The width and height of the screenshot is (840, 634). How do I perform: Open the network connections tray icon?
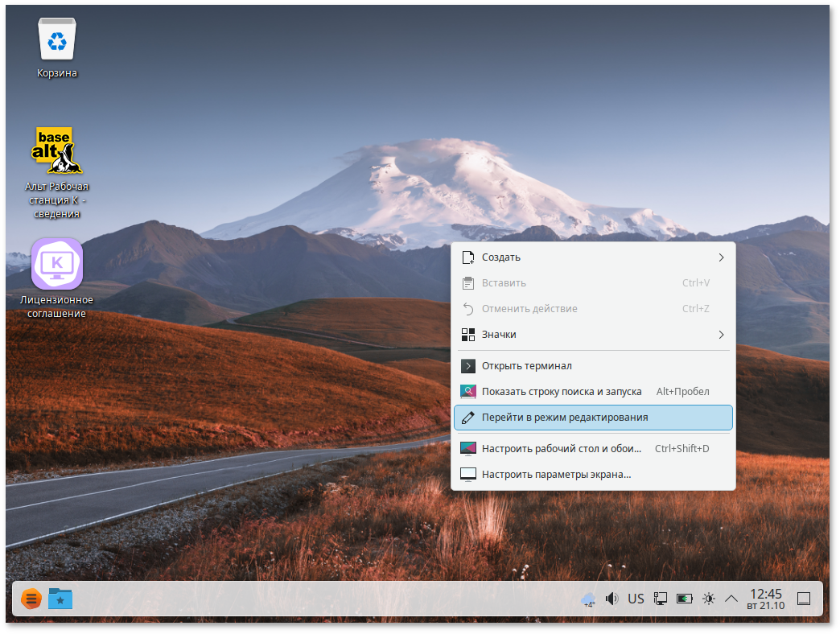click(661, 599)
